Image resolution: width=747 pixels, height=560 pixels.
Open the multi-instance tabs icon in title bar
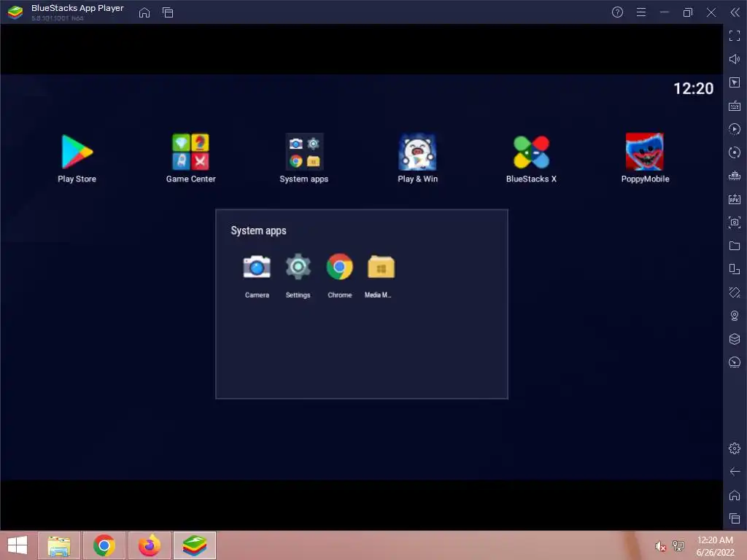[168, 12]
